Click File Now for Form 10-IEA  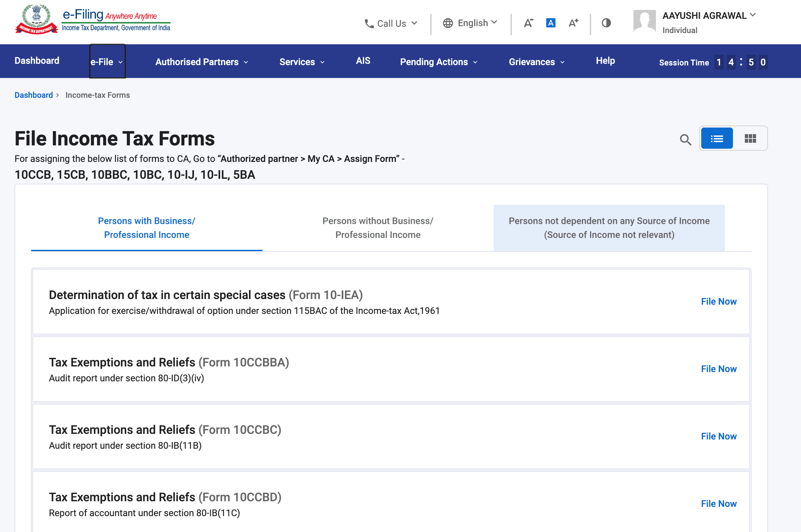(x=718, y=301)
